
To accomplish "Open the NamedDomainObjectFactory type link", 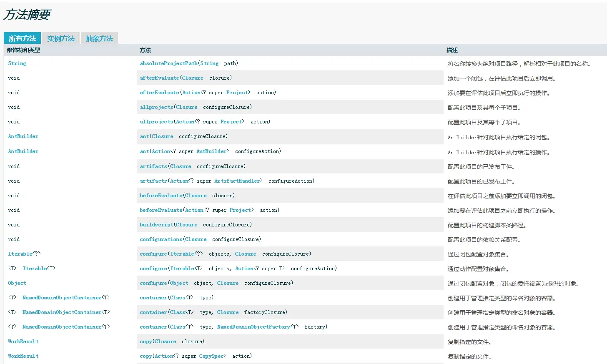I will [253, 327].
